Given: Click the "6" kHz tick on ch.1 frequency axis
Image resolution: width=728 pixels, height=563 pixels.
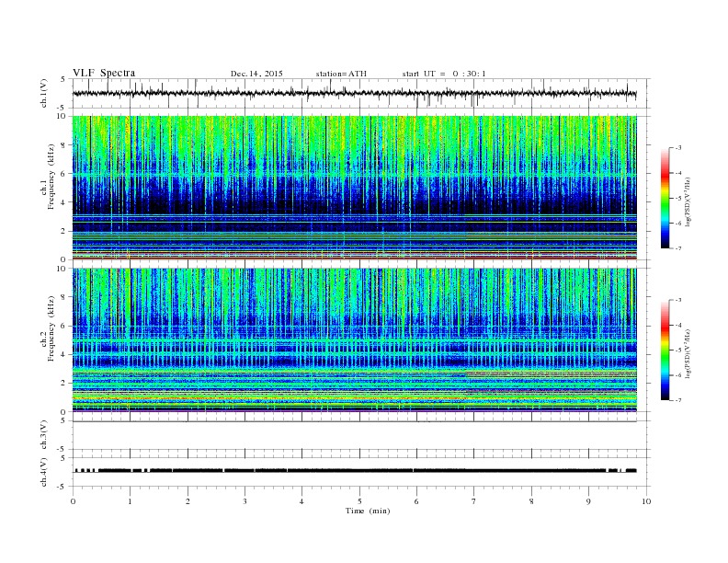Looking at the screenshot, I should tap(63, 174).
